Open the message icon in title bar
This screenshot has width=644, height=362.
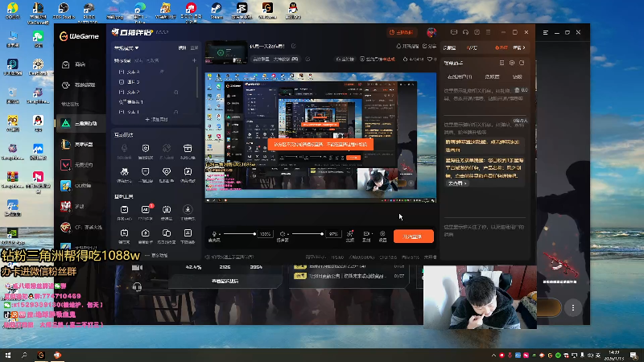454,32
